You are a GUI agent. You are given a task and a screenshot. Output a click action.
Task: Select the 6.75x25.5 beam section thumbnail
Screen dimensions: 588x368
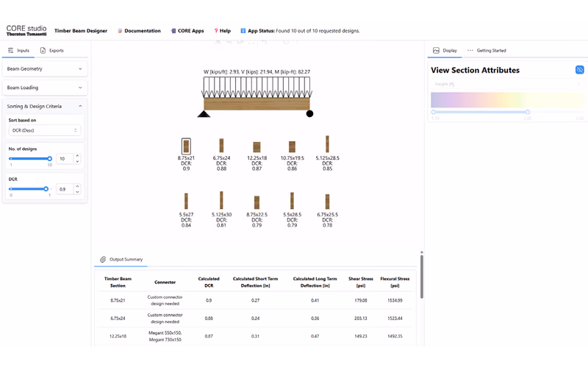(327, 202)
